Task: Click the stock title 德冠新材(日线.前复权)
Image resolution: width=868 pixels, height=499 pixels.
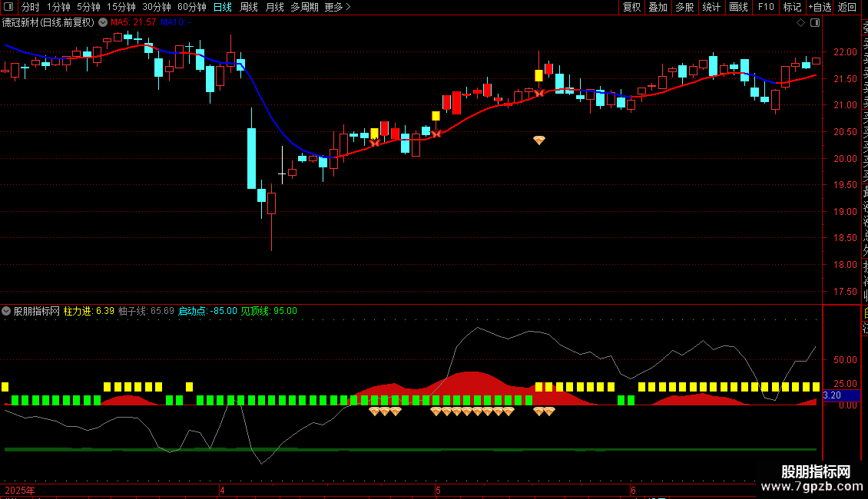Action: [x=48, y=23]
